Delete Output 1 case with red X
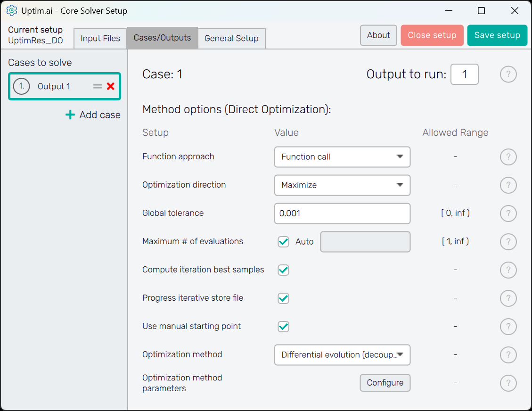Viewport: 532px width, 411px height. tap(111, 86)
